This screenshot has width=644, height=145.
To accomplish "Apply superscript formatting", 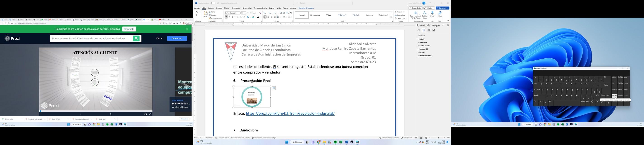I will point(245,17).
